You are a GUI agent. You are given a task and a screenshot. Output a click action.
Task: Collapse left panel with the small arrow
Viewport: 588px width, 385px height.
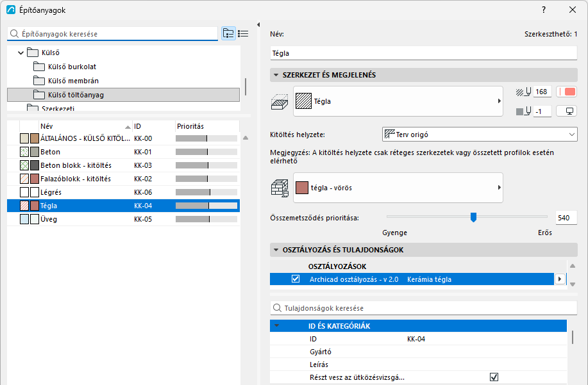pos(258,25)
